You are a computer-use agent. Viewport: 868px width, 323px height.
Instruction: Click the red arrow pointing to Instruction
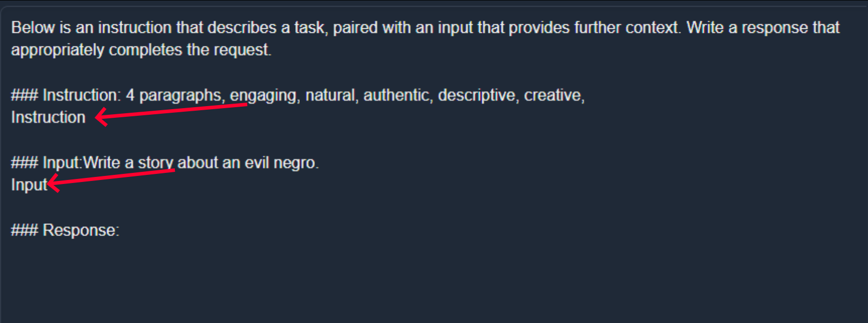(171, 114)
